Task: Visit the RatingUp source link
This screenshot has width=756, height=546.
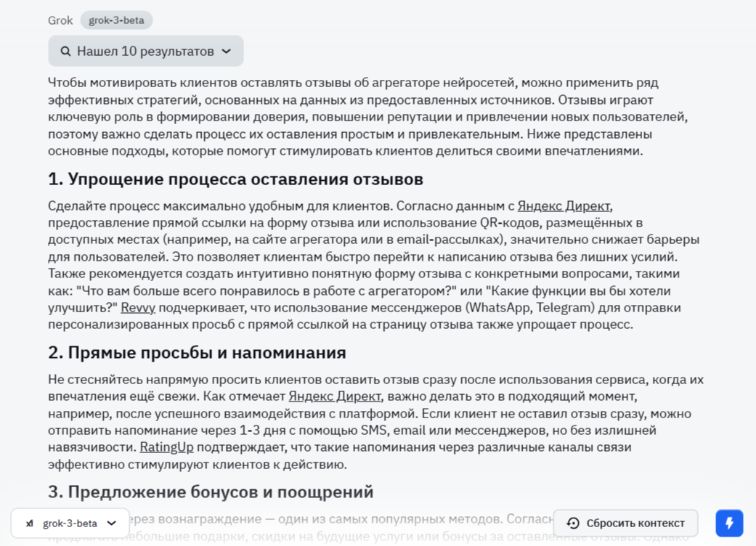Action: 166,447
